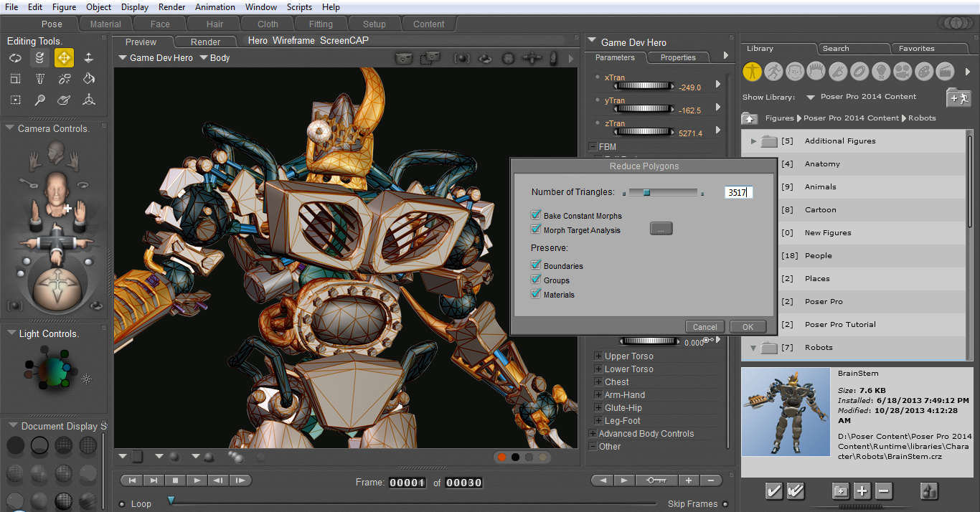Click the BrainStem figure thumbnail
The height and width of the screenshot is (512, 980).
786,412
